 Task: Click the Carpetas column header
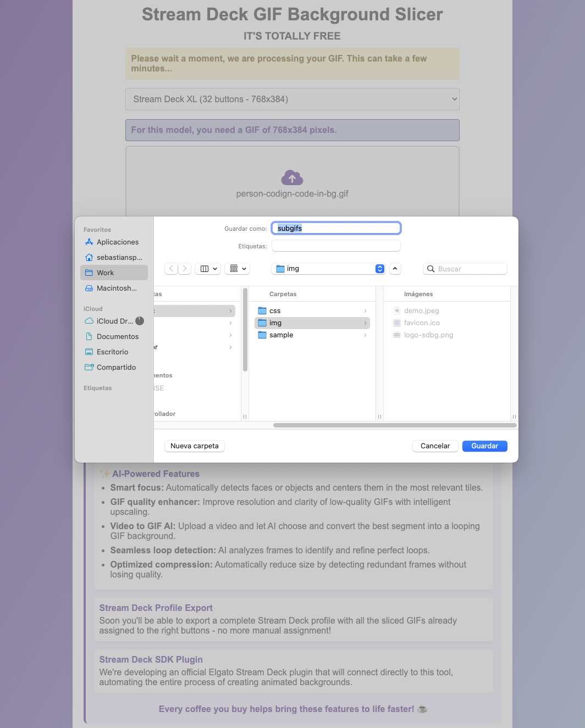tap(283, 294)
